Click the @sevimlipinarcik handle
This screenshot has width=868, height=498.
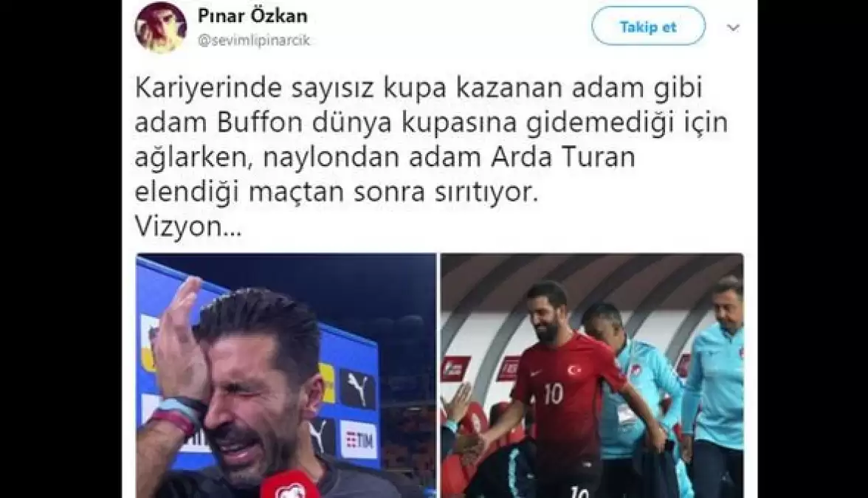point(254,41)
